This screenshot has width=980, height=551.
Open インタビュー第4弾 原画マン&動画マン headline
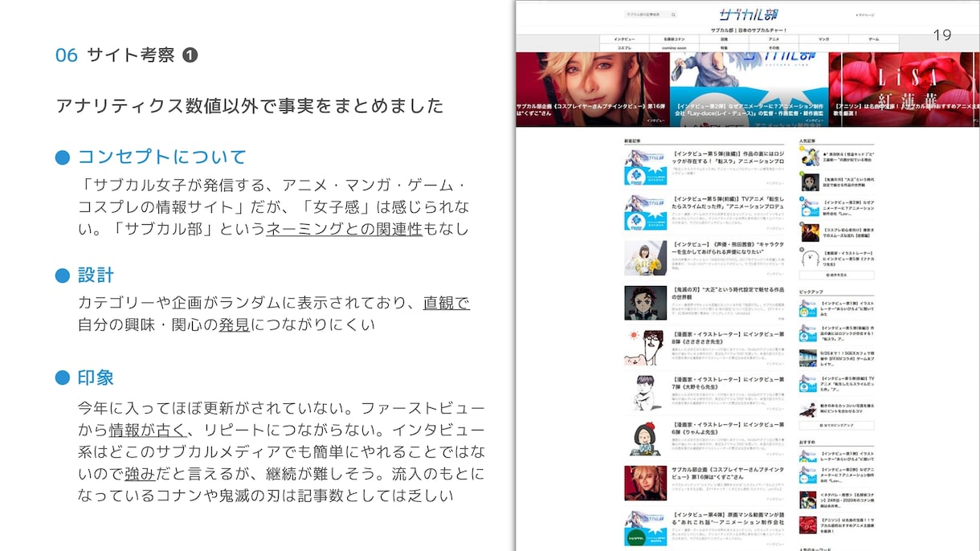coord(729,517)
